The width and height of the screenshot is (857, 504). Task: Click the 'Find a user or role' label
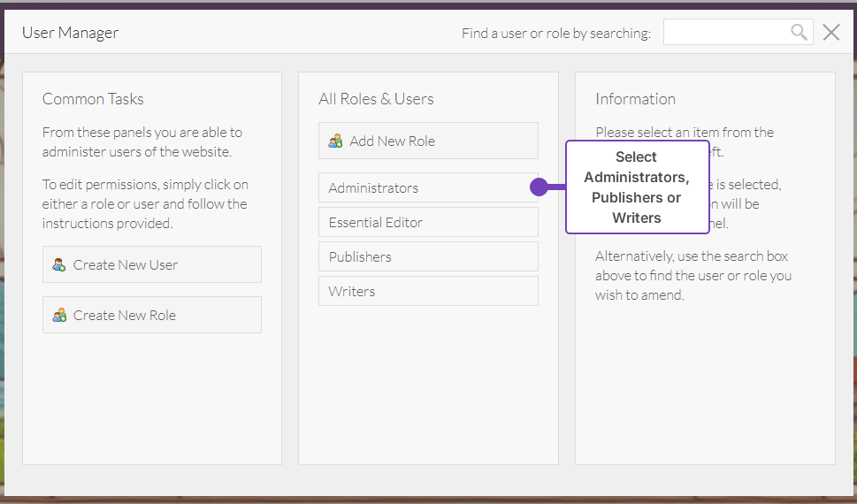pyautogui.click(x=555, y=34)
